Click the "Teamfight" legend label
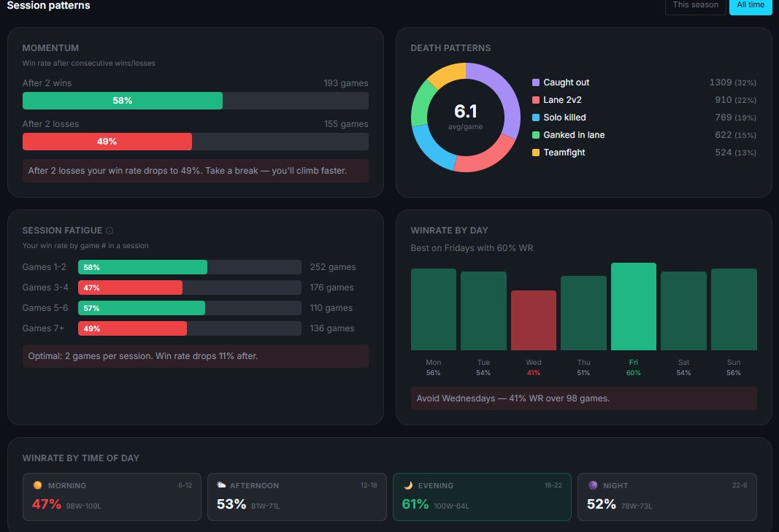Viewport: 779px width, 532px height. tap(564, 153)
